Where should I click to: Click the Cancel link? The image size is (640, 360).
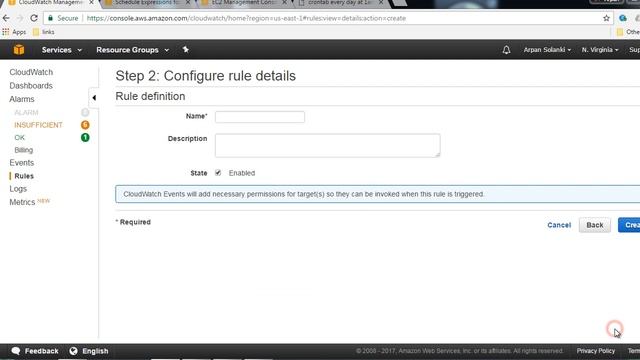point(559,225)
